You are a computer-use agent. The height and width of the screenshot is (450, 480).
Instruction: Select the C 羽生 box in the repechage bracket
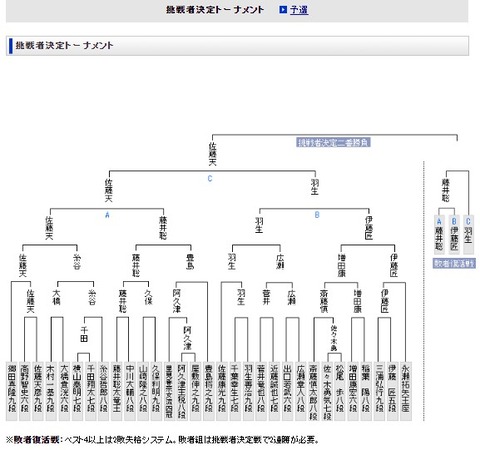468,235
